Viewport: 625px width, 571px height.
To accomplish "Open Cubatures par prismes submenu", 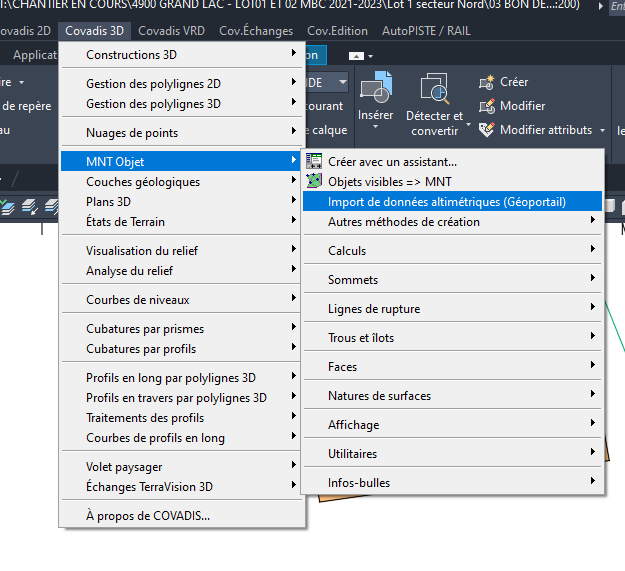I will click(x=181, y=329).
